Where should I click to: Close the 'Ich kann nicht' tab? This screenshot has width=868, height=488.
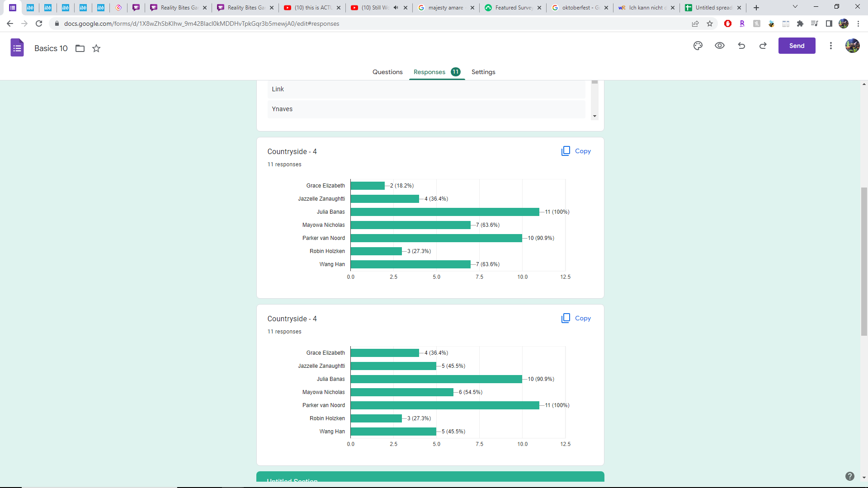pyautogui.click(x=673, y=8)
